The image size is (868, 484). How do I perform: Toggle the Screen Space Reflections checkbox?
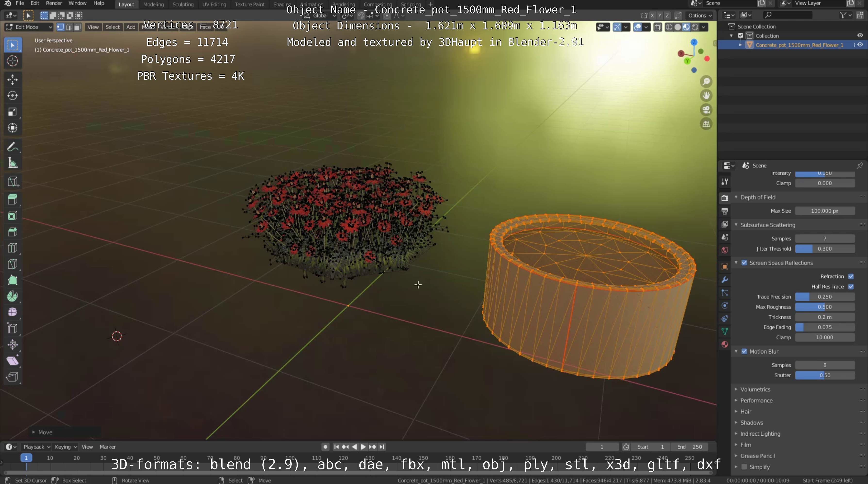744,263
